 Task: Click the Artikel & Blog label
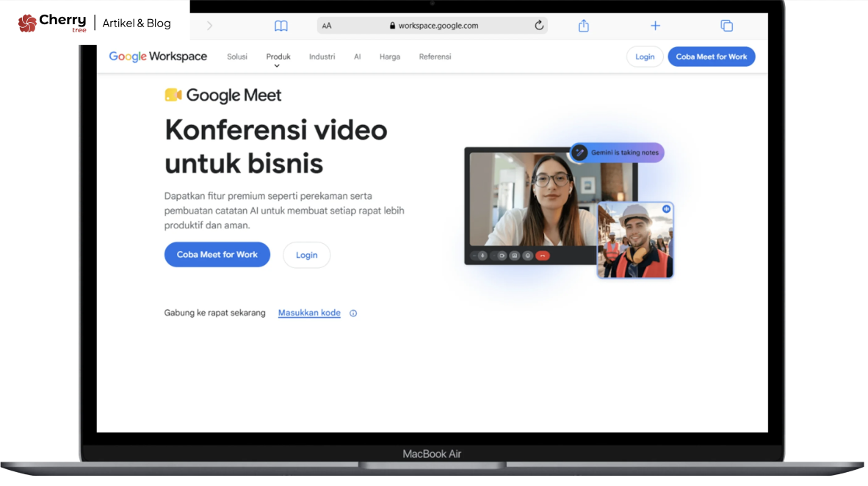pyautogui.click(x=136, y=23)
